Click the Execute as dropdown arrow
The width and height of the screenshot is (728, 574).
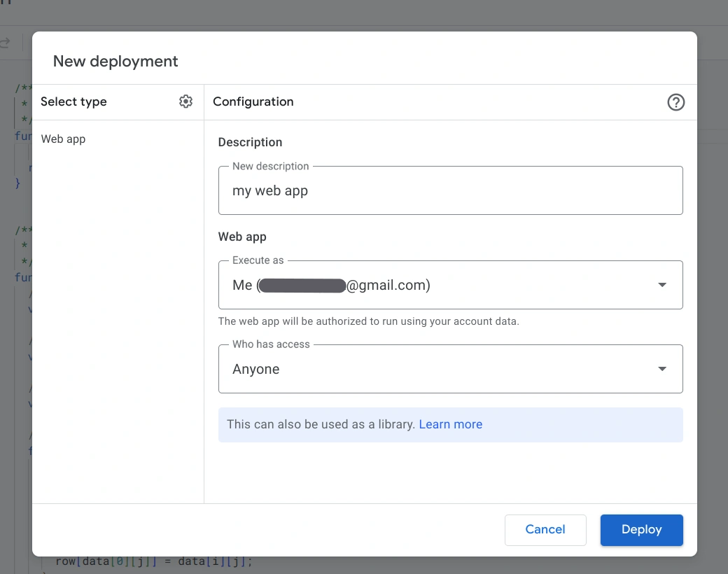coord(661,285)
